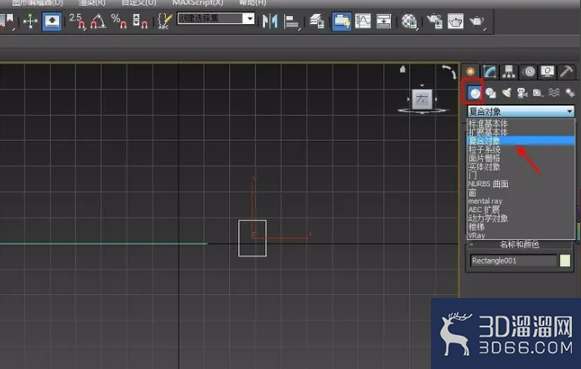
Task: Open the Rendering (R) menu
Action: [92, 3]
